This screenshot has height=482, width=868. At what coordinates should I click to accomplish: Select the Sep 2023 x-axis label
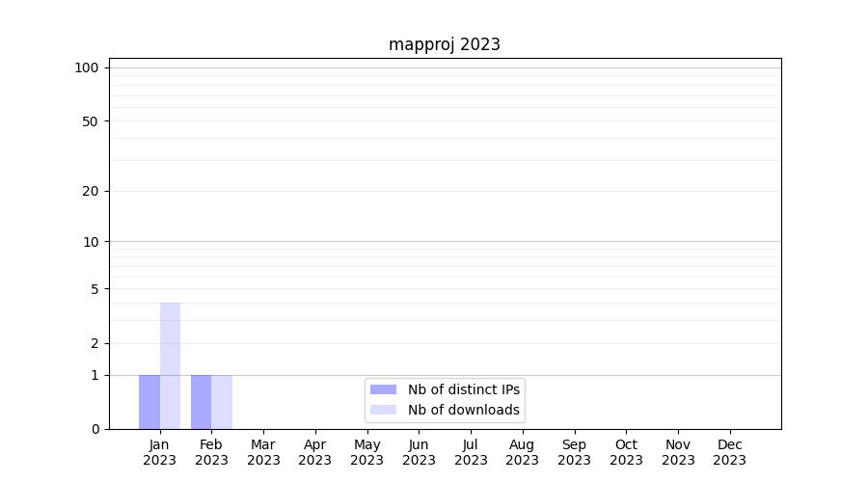pos(574,452)
